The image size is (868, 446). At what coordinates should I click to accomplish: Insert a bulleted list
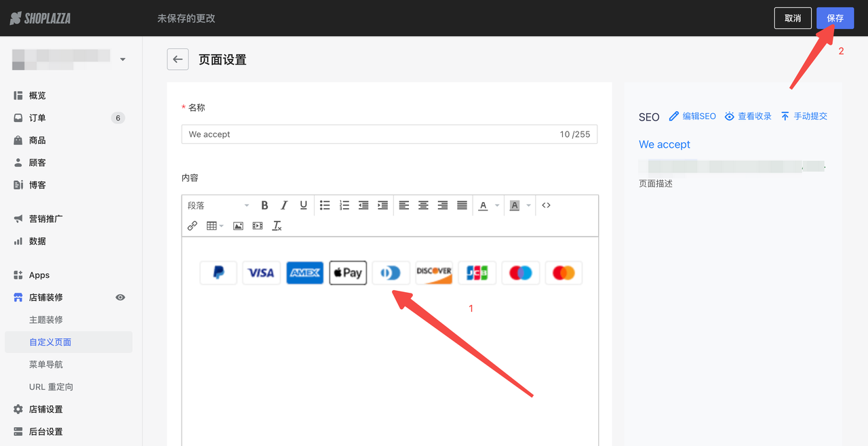325,205
